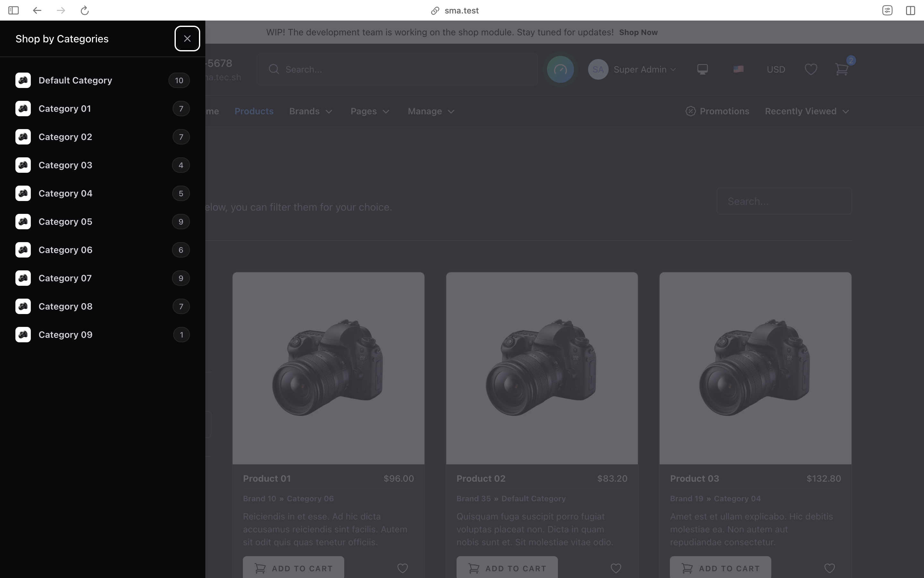This screenshot has width=924, height=578.
Task: Add Product 01 to cart
Action: coord(293,568)
